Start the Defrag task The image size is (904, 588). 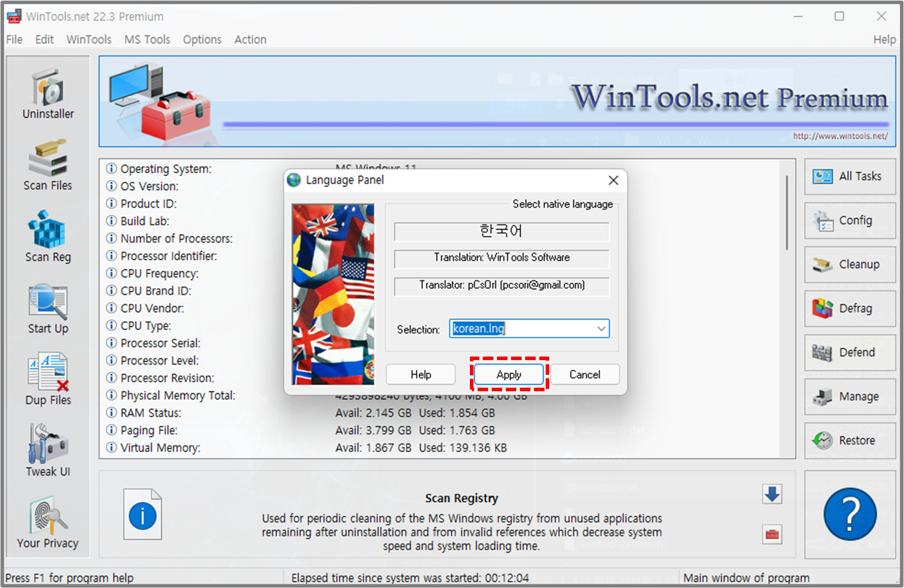(x=849, y=308)
